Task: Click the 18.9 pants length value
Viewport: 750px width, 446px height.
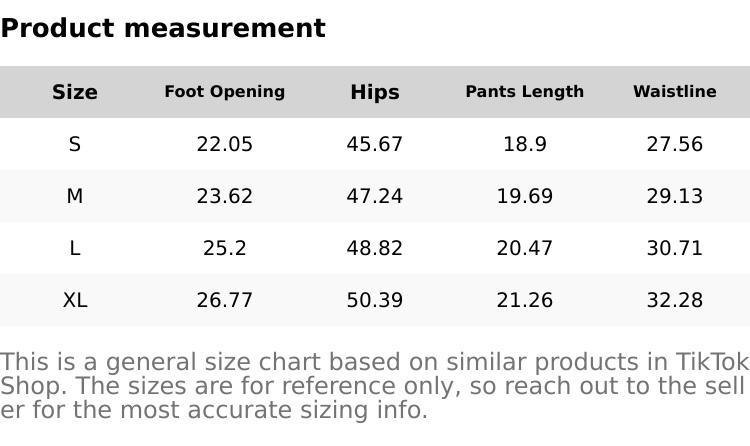Action: click(525, 144)
